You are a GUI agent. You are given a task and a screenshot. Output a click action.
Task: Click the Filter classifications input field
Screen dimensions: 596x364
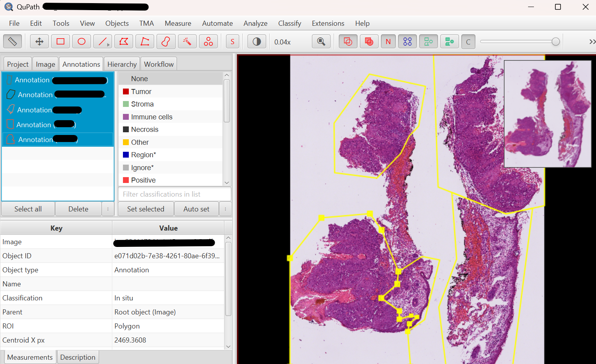[x=174, y=194]
